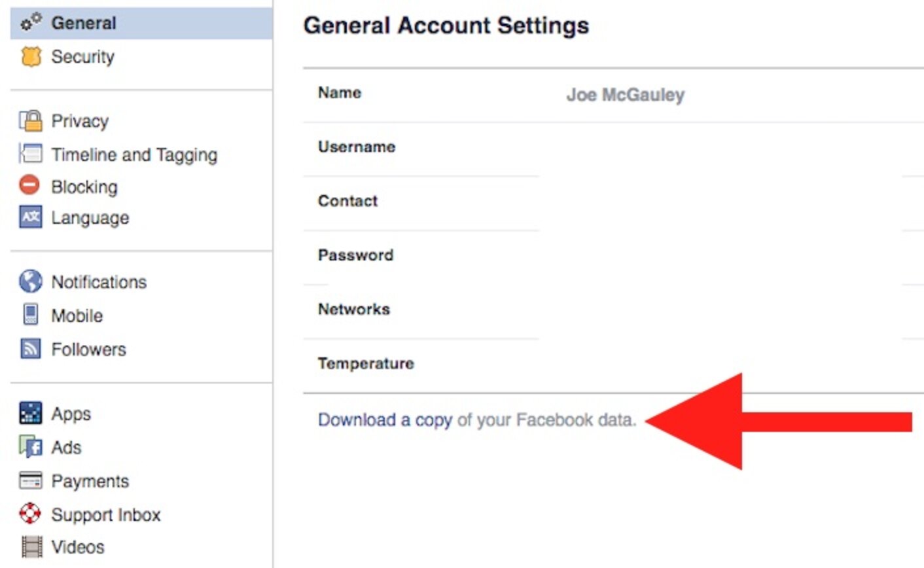Click the Mobile phone icon
The width and height of the screenshot is (924, 568).
pyautogui.click(x=28, y=315)
